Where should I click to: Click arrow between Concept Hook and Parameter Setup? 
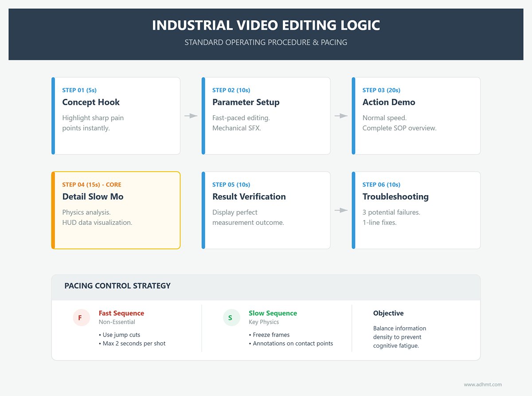191,116
